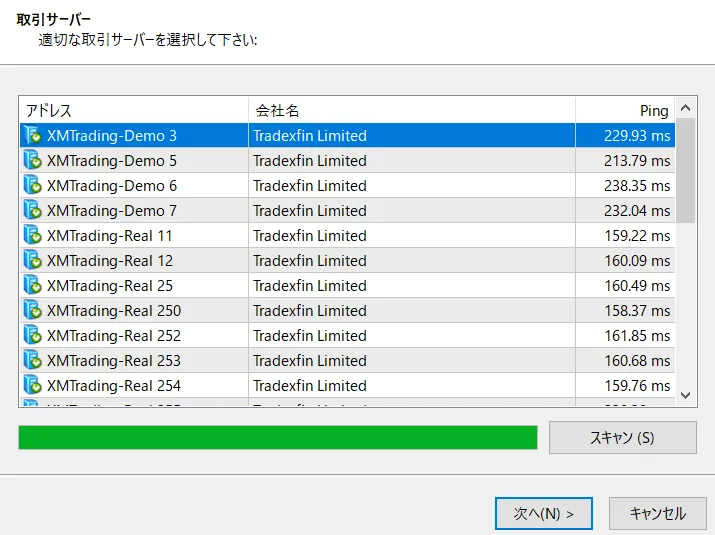Sort the list by the Ping column header
The height and width of the screenshot is (535, 715).
[625, 110]
